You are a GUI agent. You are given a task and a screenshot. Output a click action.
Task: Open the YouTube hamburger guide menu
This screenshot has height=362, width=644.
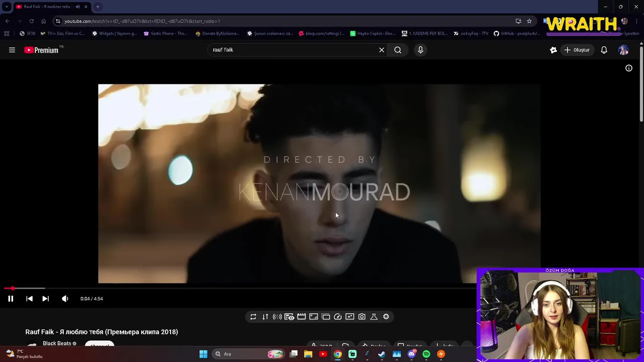click(12, 50)
